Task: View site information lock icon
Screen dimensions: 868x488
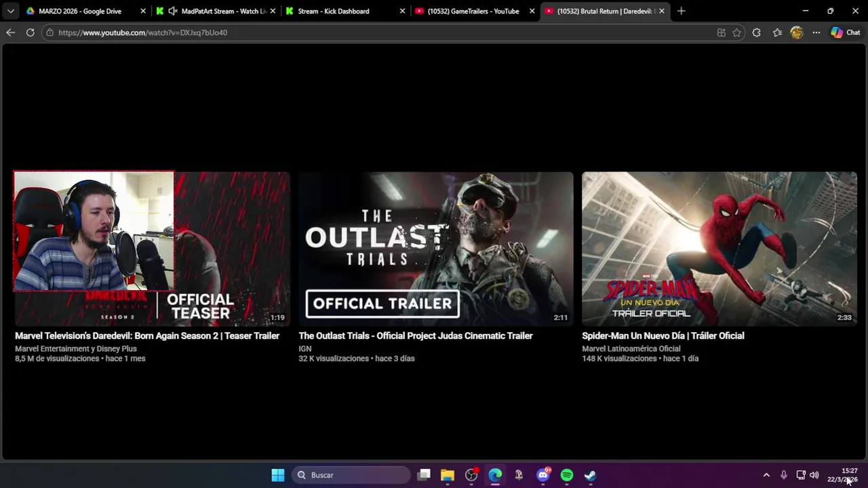Action: 49,33
